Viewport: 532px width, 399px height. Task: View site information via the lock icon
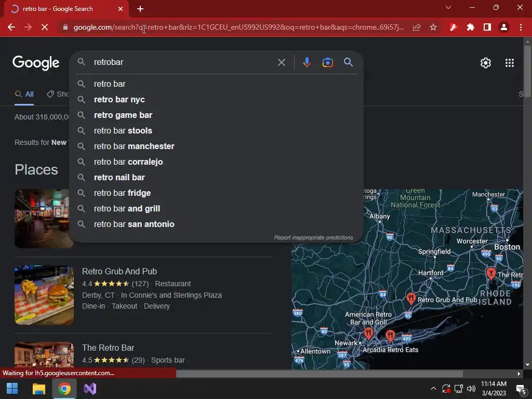click(x=65, y=27)
